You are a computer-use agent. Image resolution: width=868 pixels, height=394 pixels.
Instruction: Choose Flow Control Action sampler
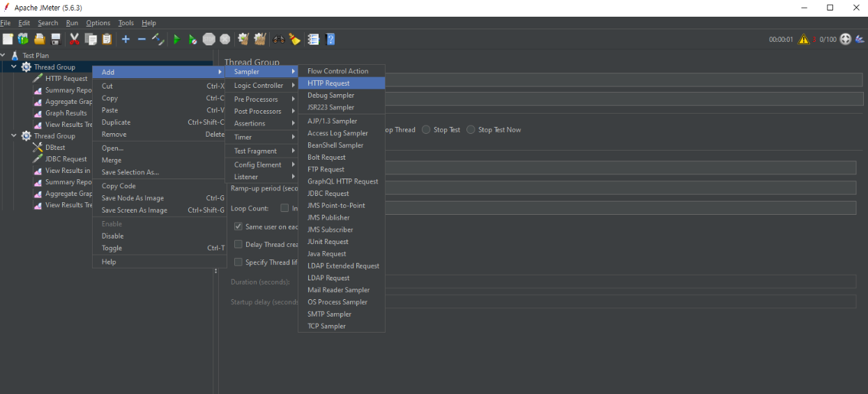coord(342,71)
